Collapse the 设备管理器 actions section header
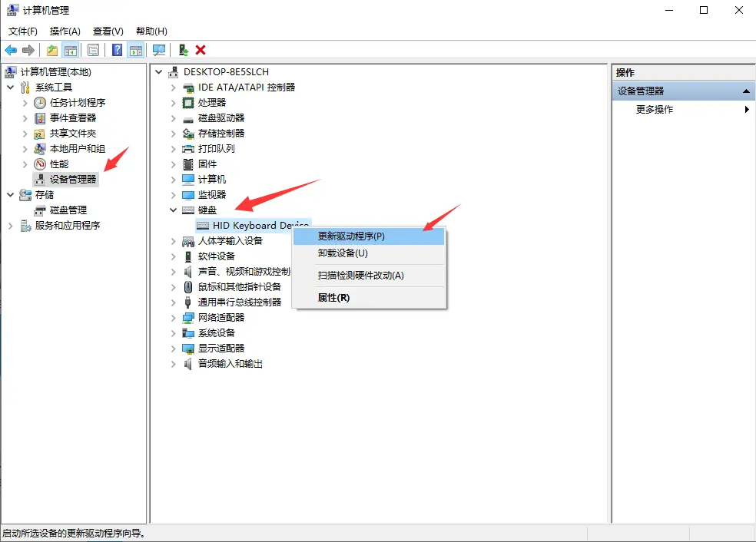 (744, 91)
